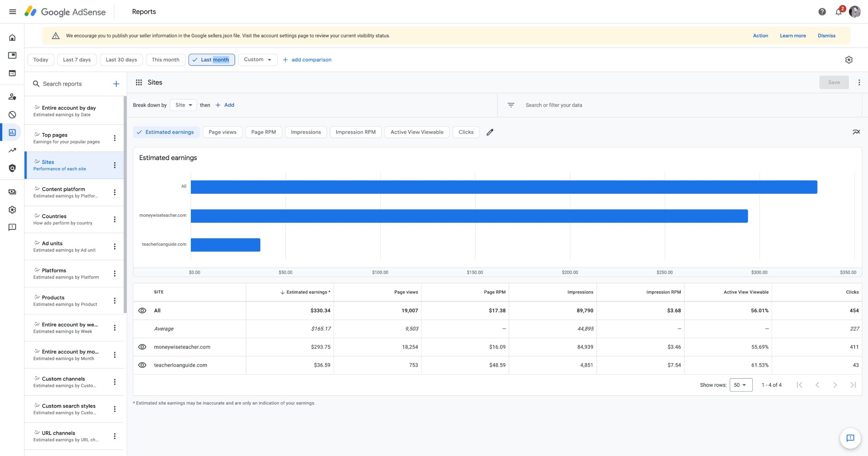Open options for Countries report
The width and height of the screenshot is (868, 456).
[115, 219]
